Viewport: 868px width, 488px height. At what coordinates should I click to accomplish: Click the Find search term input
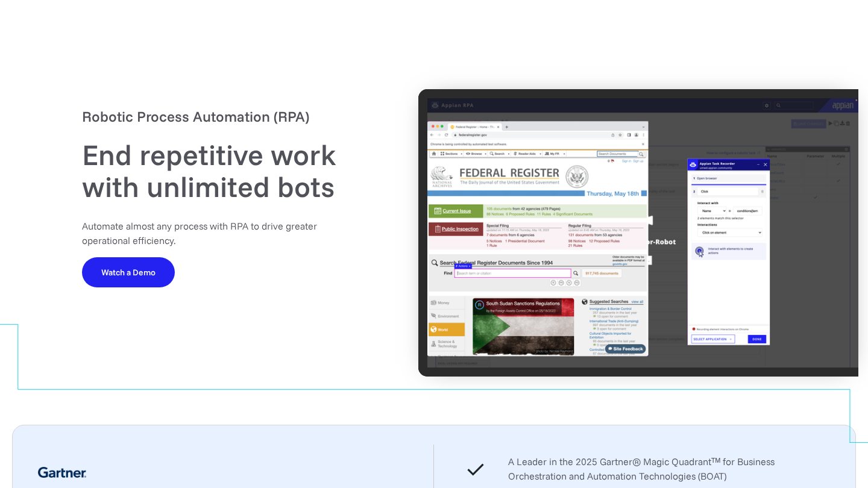point(512,273)
